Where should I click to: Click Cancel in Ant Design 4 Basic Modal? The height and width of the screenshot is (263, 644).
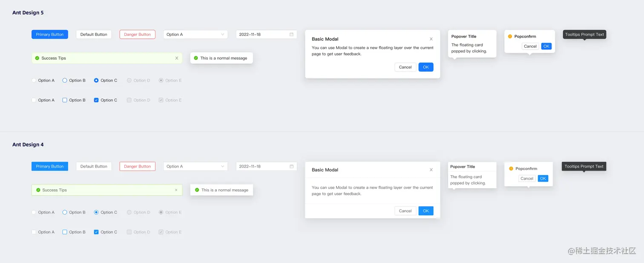pyautogui.click(x=405, y=211)
